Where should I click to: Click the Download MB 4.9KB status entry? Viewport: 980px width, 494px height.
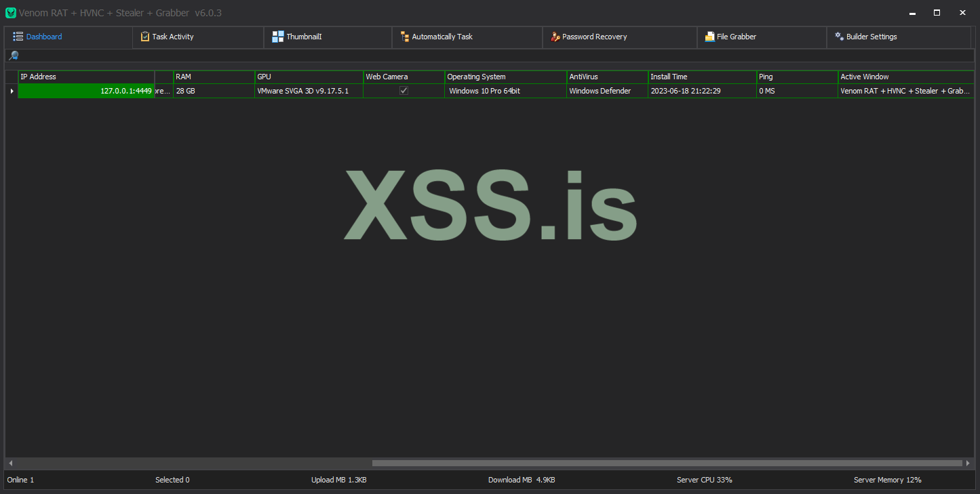[x=522, y=480]
